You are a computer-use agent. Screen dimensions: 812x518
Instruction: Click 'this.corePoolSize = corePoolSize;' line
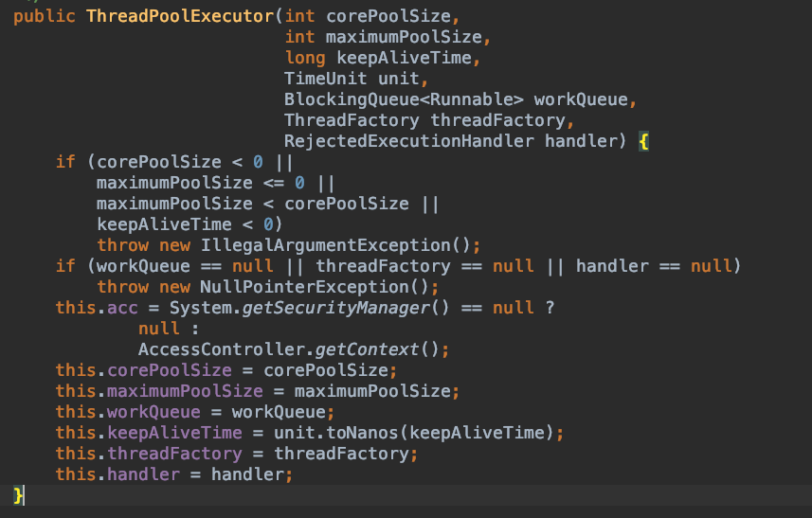click(226, 370)
